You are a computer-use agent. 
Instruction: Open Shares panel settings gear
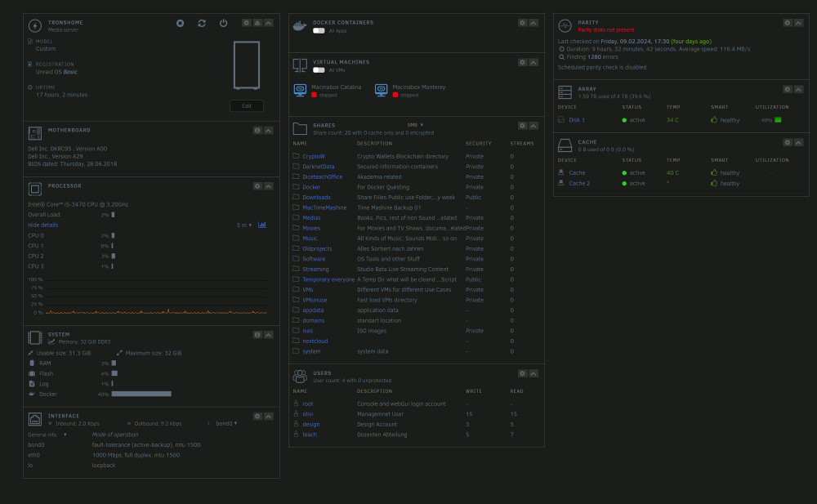pos(522,126)
